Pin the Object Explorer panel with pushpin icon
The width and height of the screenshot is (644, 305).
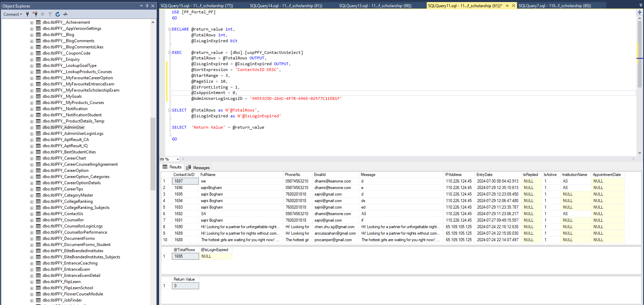point(147,6)
